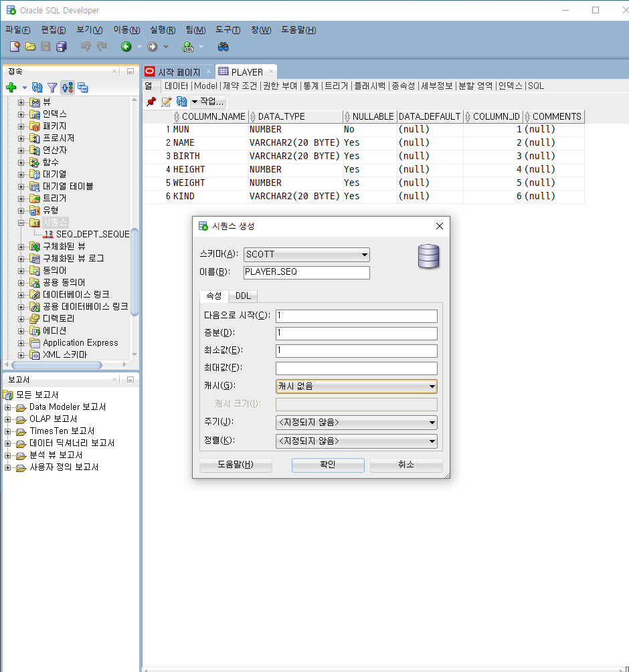Click the green plus New Connection icon
The image size is (629, 672).
click(x=11, y=88)
